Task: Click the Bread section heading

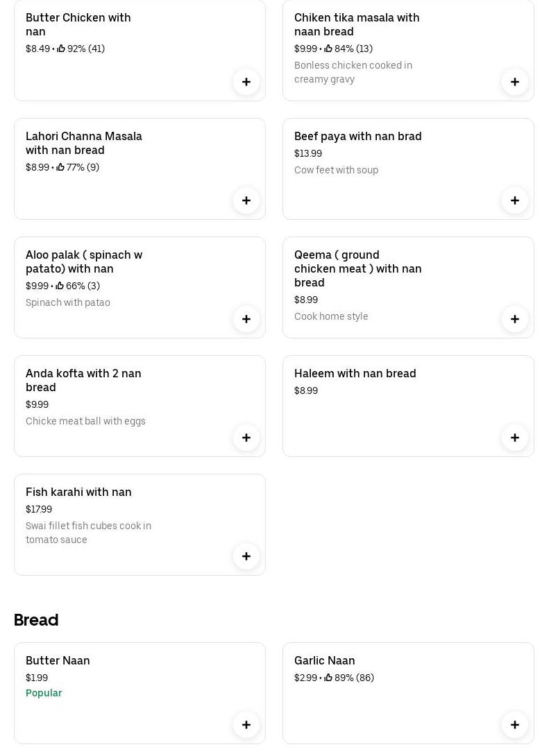Action: coord(36,619)
